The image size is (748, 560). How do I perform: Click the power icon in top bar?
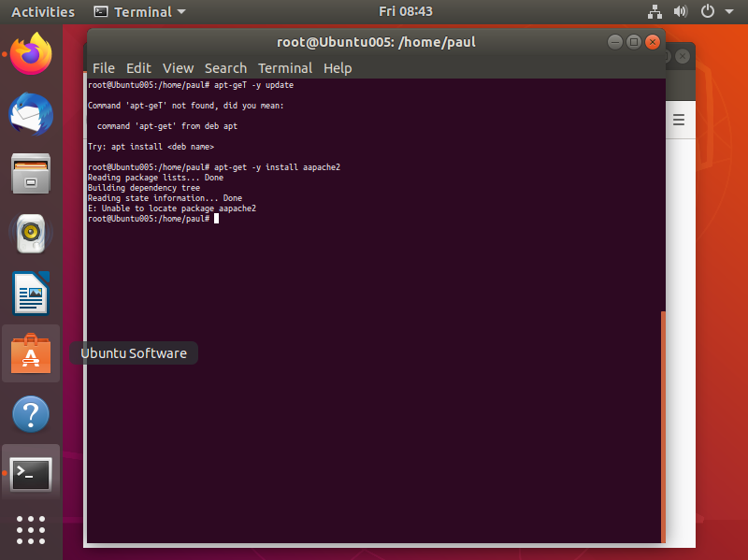[x=708, y=11]
